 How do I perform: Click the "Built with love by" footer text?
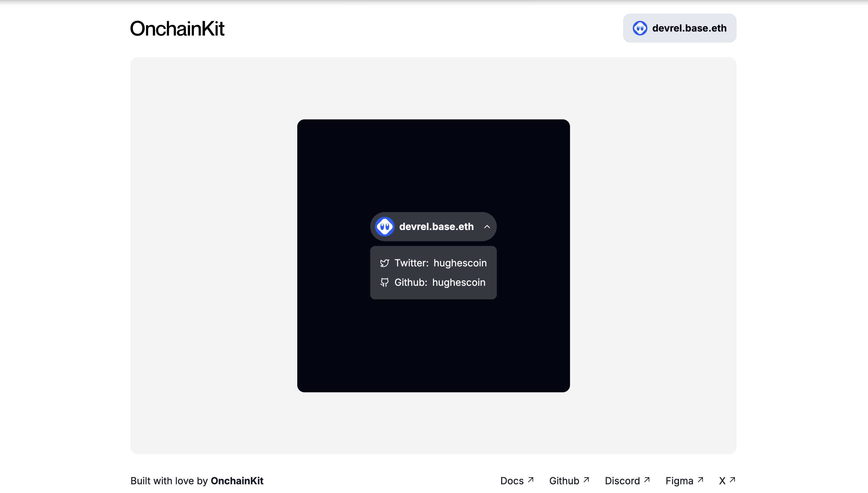pyautogui.click(x=169, y=481)
